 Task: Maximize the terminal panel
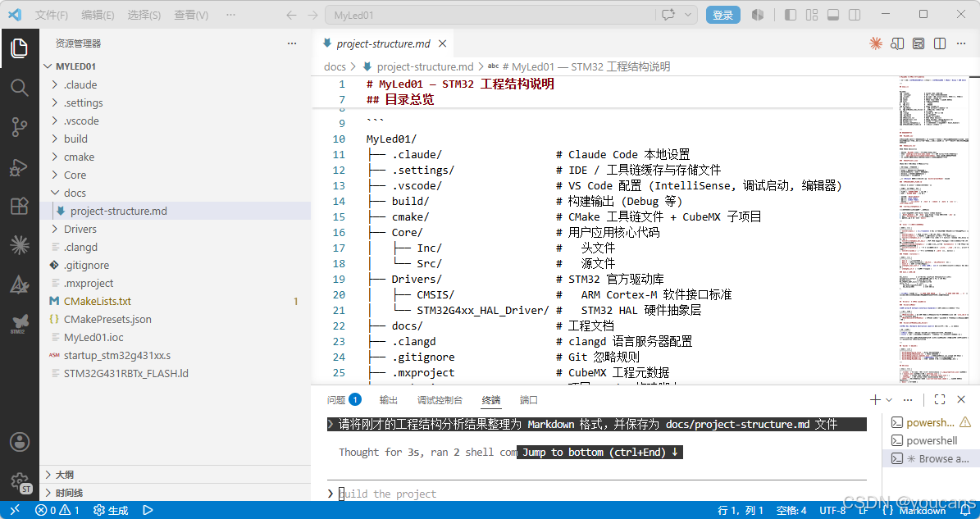[x=939, y=400]
